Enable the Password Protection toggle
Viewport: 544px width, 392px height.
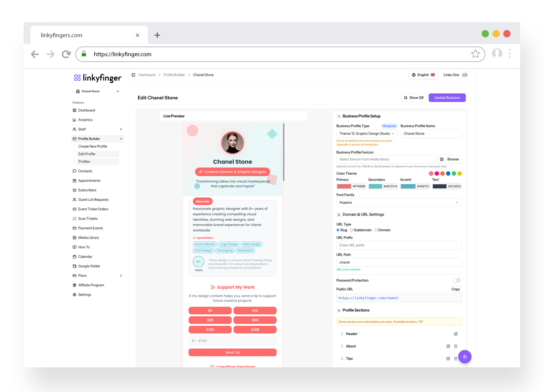456,280
